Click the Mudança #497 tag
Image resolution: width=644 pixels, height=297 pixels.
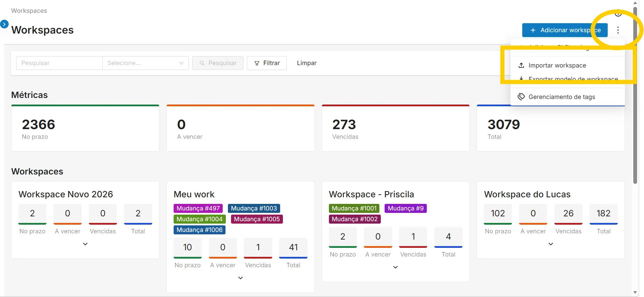point(198,208)
